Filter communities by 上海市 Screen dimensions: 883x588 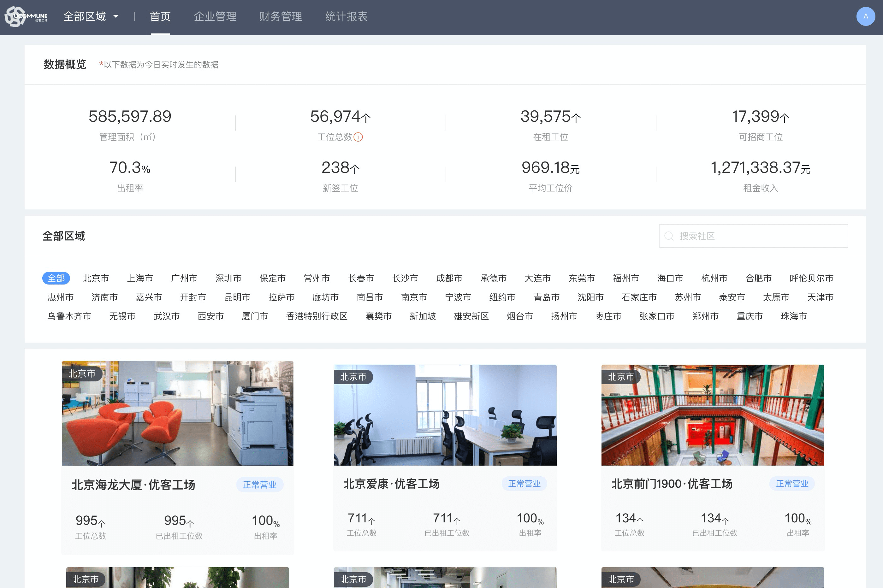pyautogui.click(x=140, y=278)
